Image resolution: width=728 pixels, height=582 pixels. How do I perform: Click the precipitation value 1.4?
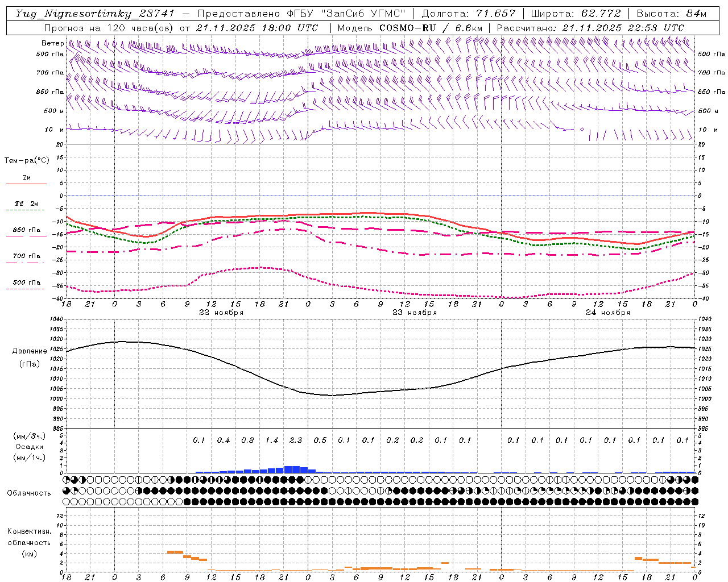[x=272, y=440]
